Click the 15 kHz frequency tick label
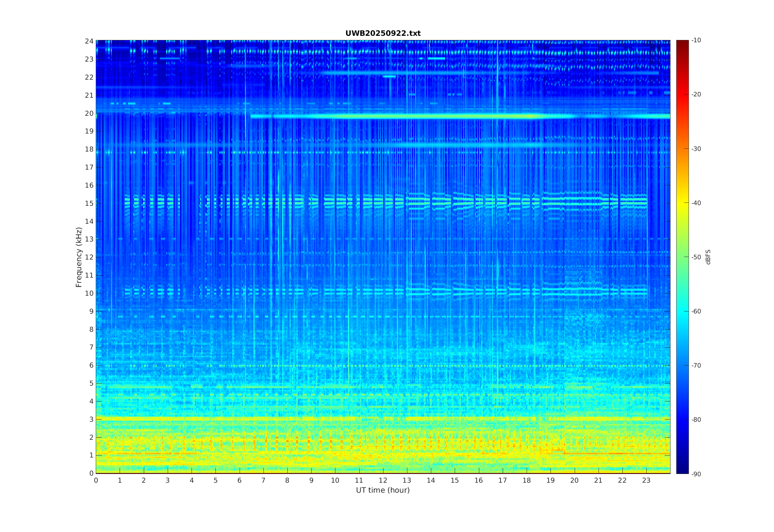 point(89,203)
